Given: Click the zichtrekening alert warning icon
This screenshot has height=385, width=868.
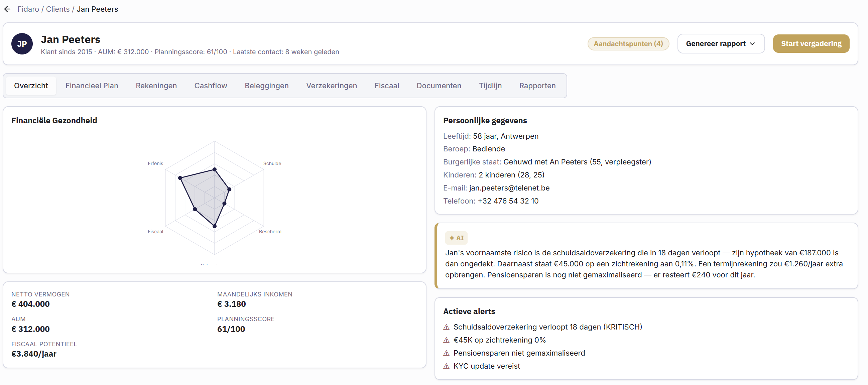Looking at the screenshot, I should point(446,340).
